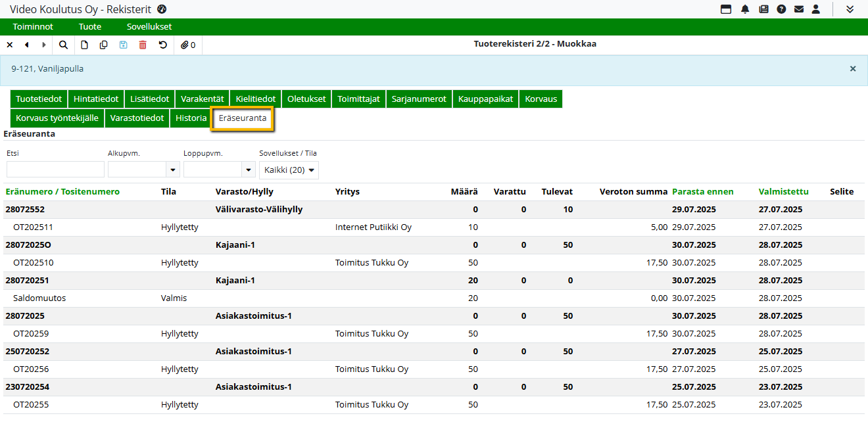Click the Etsi search input field
The width and height of the screenshot is (868, 443).
[x=55, y=170]
